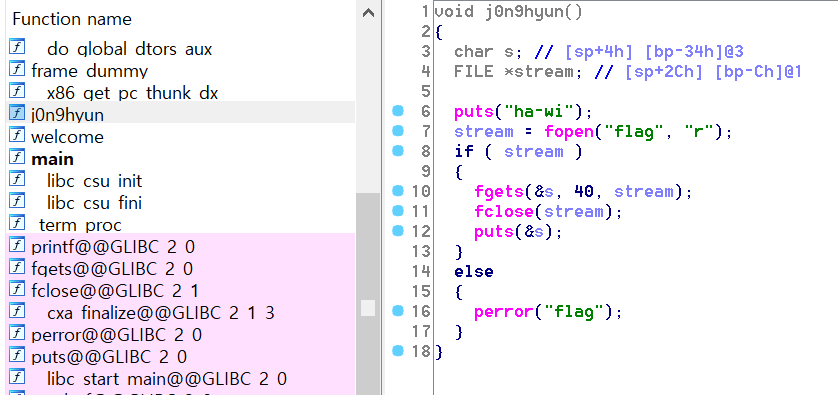838x395 pixels.
Task: Select welcome in the function list
Action: (67, 137)
